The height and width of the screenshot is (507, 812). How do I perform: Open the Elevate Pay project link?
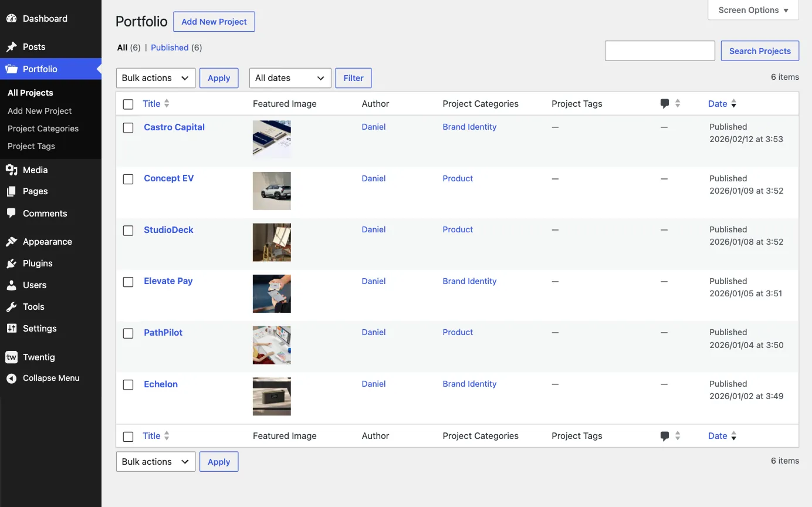pyautogui.click(x=168, y=280)
